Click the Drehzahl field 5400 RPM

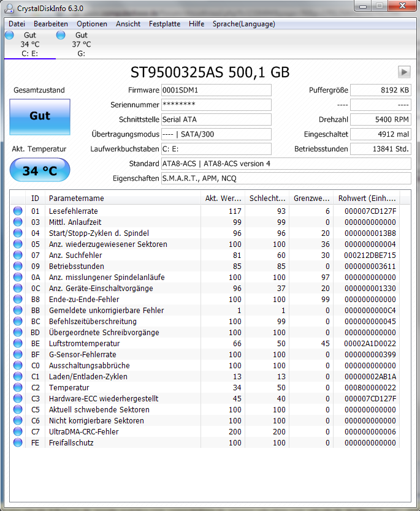[x=381, y=119]
